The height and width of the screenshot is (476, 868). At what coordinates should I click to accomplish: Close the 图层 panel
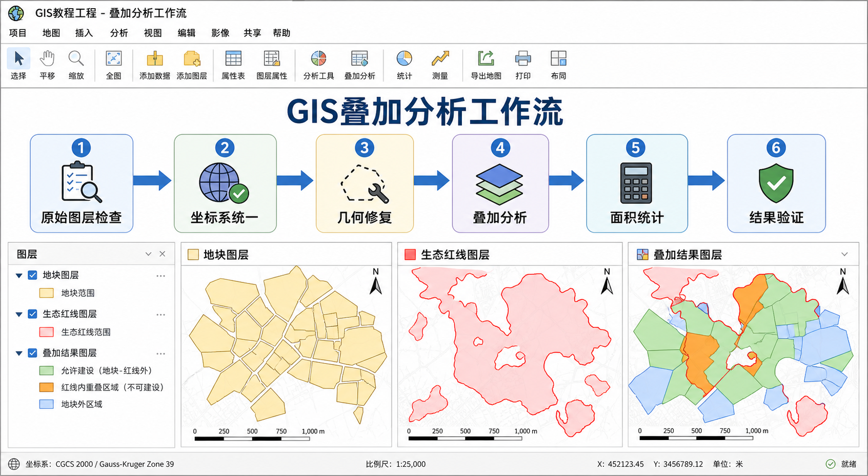point(163,254)
